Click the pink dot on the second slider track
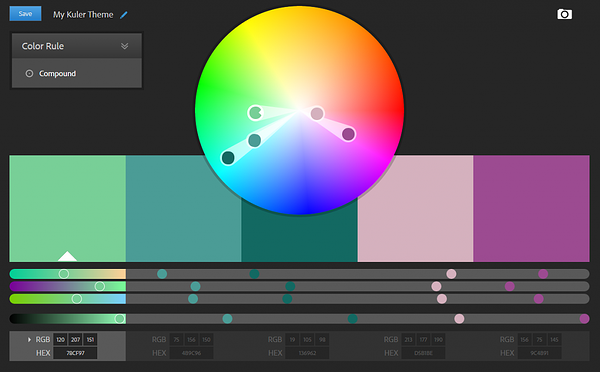 coord(436,286)
